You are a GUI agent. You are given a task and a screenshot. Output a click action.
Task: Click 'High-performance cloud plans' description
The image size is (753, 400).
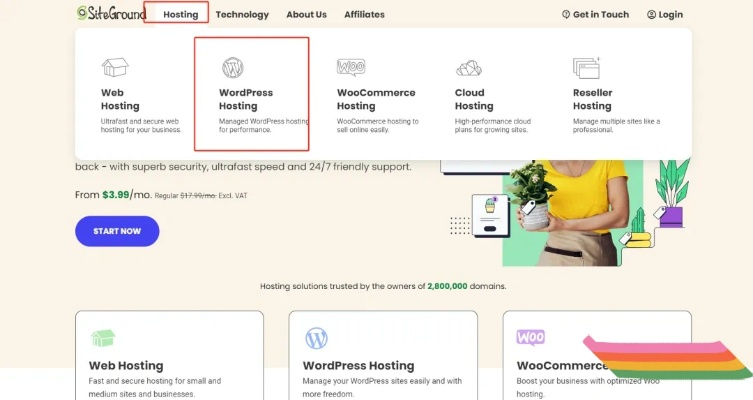click(493, 126)
